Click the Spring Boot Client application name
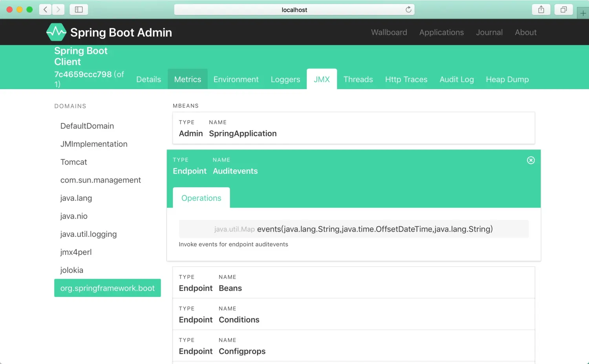The width and height of the screenshot is (589, 364). pyautogui.click(x=81, y=56)
